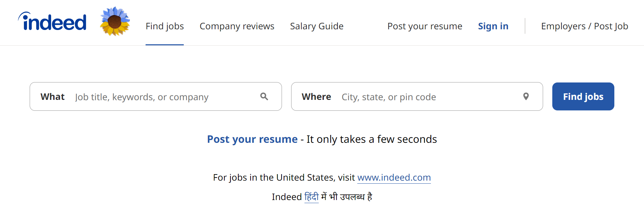Switch to Hindi via the हिंदी link

point(311,197)
